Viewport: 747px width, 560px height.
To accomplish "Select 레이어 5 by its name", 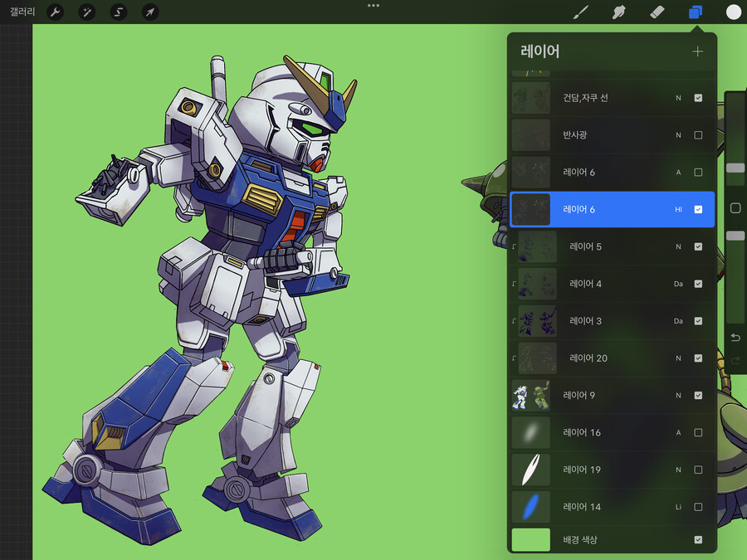I will [585, 246].
